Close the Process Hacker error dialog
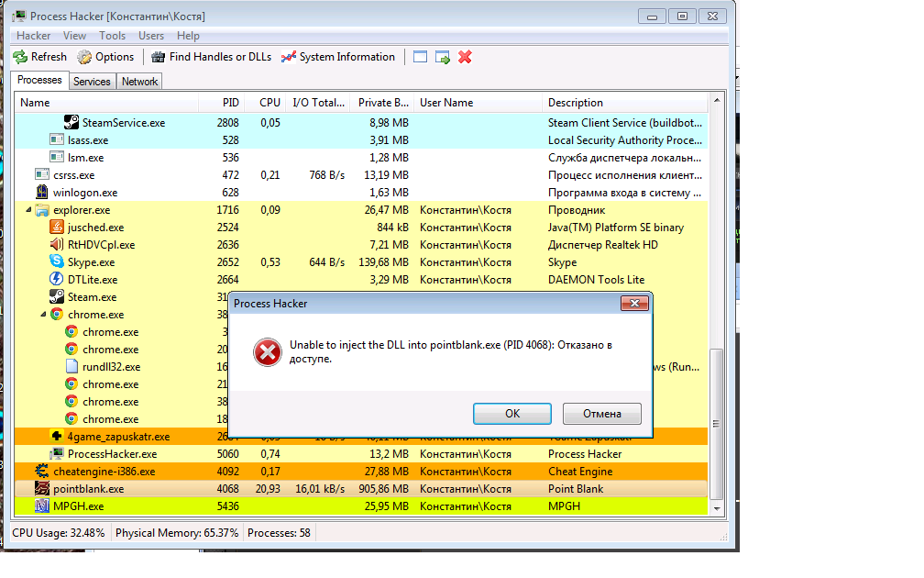 coord(634,303)
